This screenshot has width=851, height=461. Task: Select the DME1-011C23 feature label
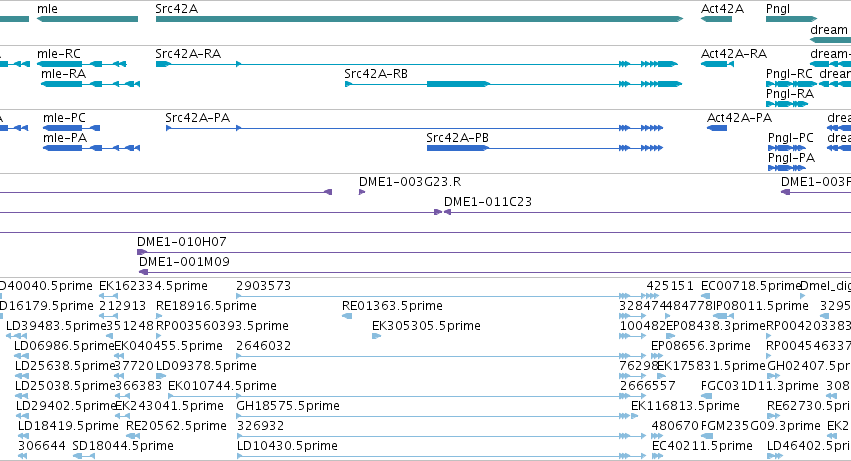[x=487, y=202]
